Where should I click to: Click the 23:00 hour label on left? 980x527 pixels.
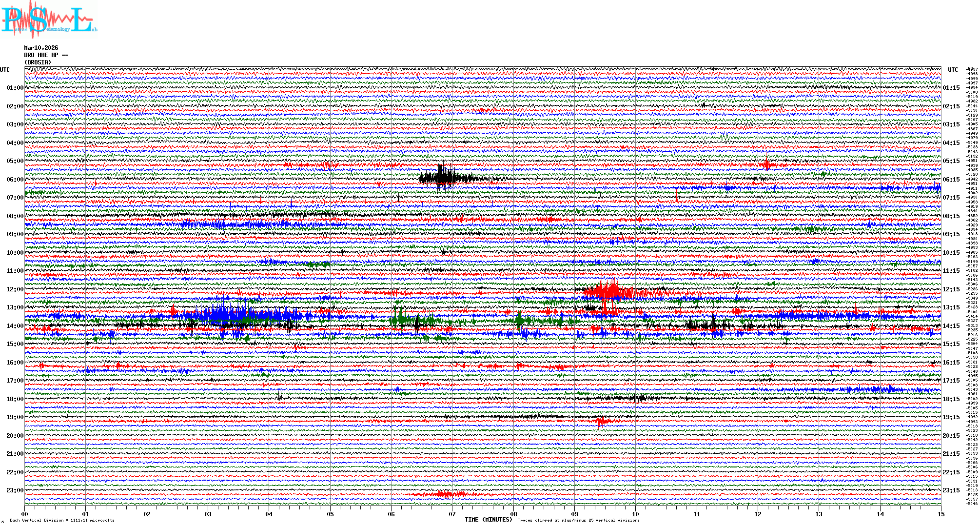point(15,490)
